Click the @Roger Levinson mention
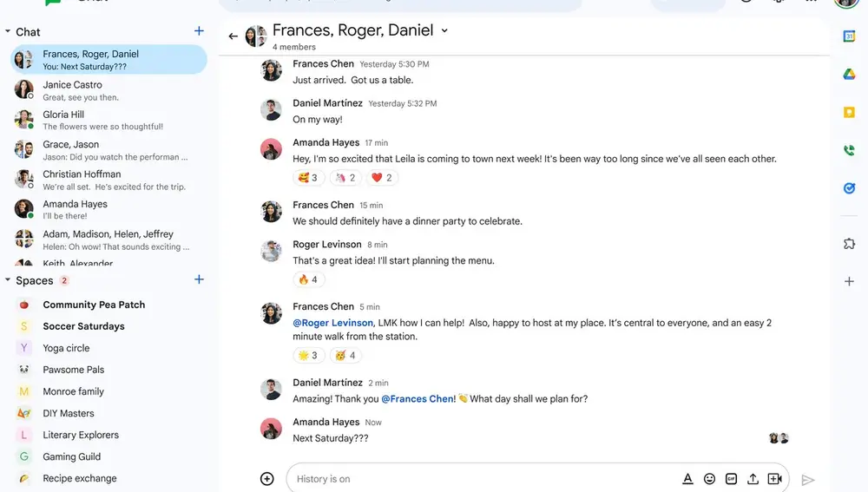This screenshot has height=492, width=868. click(x=332, y=323)
